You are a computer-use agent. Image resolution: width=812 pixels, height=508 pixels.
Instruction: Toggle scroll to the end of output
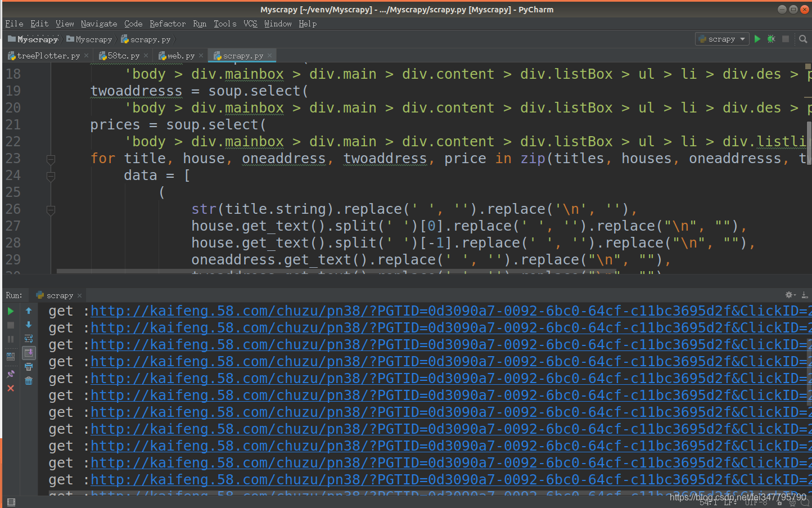29,353
